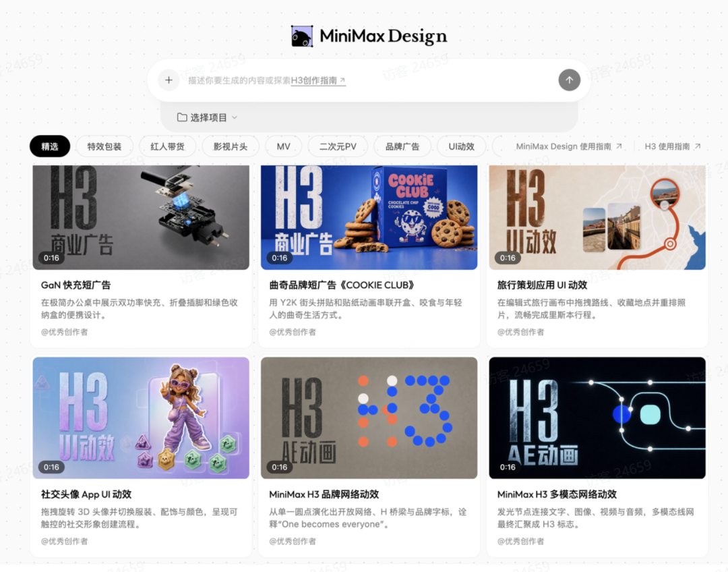Click description starting 从单一圆点演化出开放网络
The width and height of the screenshot is (728, 572).
368,517
